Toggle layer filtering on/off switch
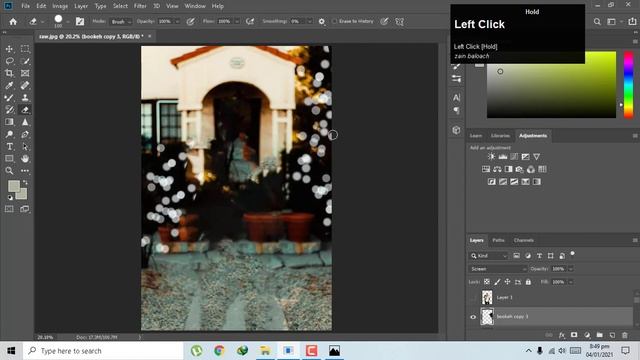Viewport: 640px width, 360px height. 573,254
